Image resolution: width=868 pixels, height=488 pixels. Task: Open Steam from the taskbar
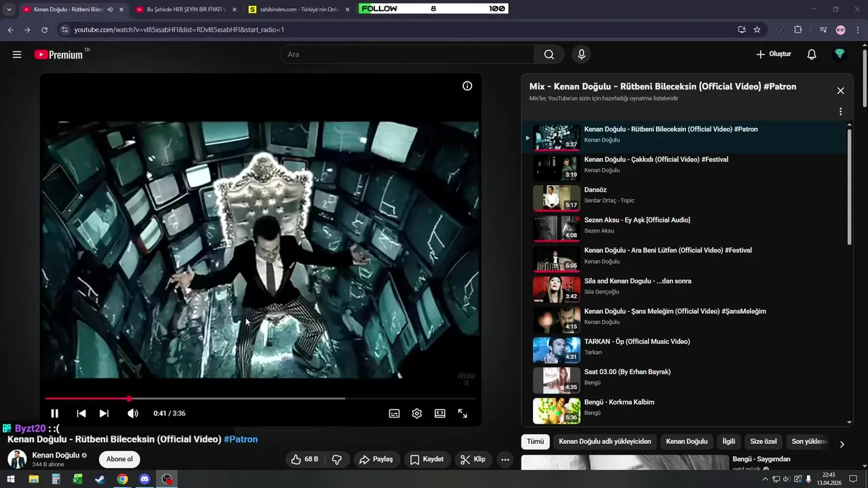(x=100, y=479)
